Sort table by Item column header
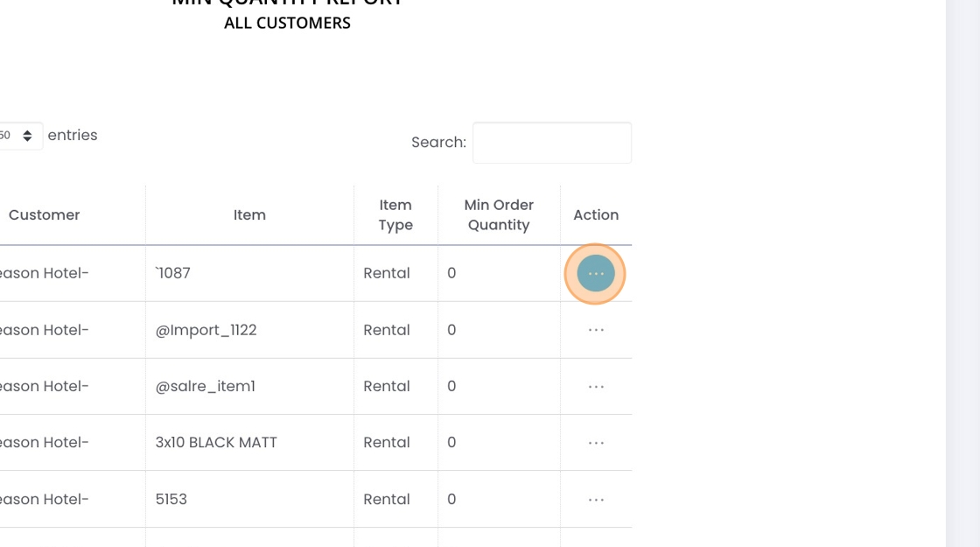 [x=249, y=215]
